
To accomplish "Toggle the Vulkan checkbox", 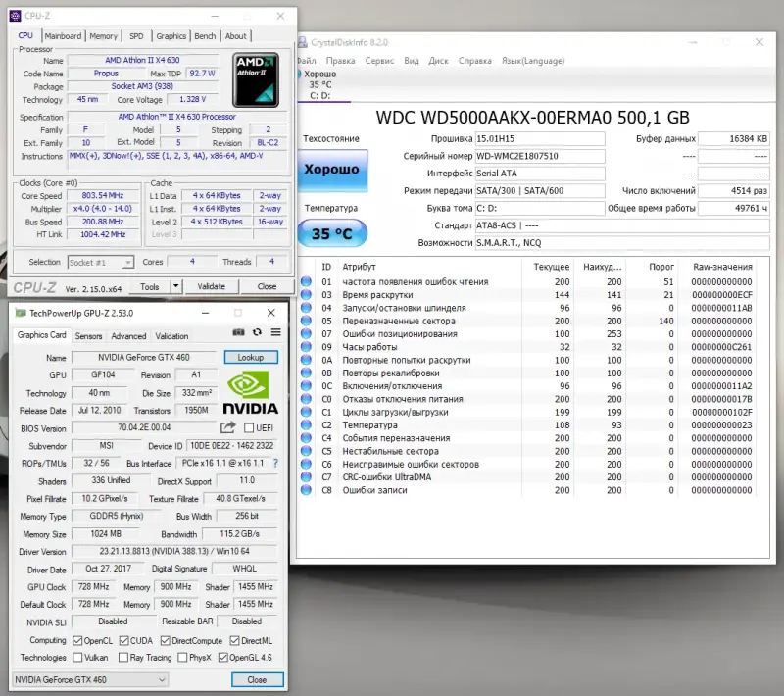I will (78, 658).
